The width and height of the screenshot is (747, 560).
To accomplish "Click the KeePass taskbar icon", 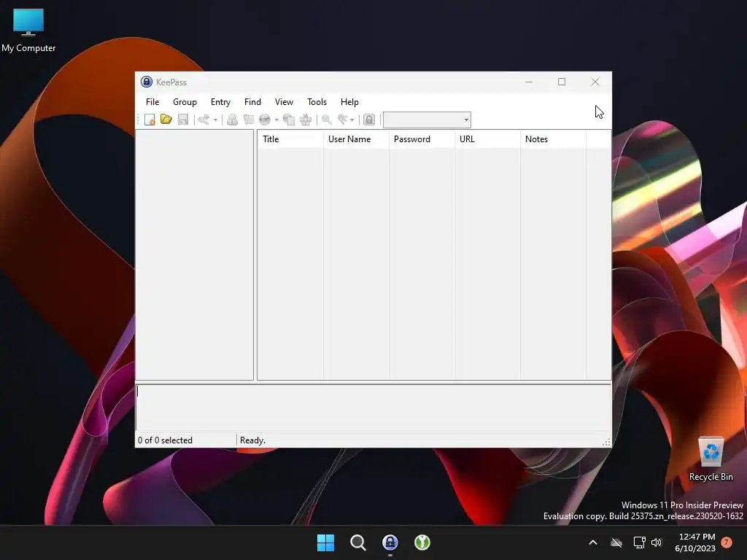I will pos(390,542).
